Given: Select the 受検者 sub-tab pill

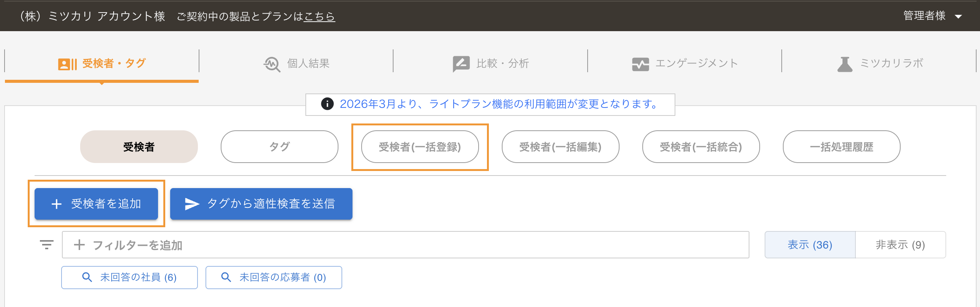Looking at the screenshot, I should click(139, 147).
